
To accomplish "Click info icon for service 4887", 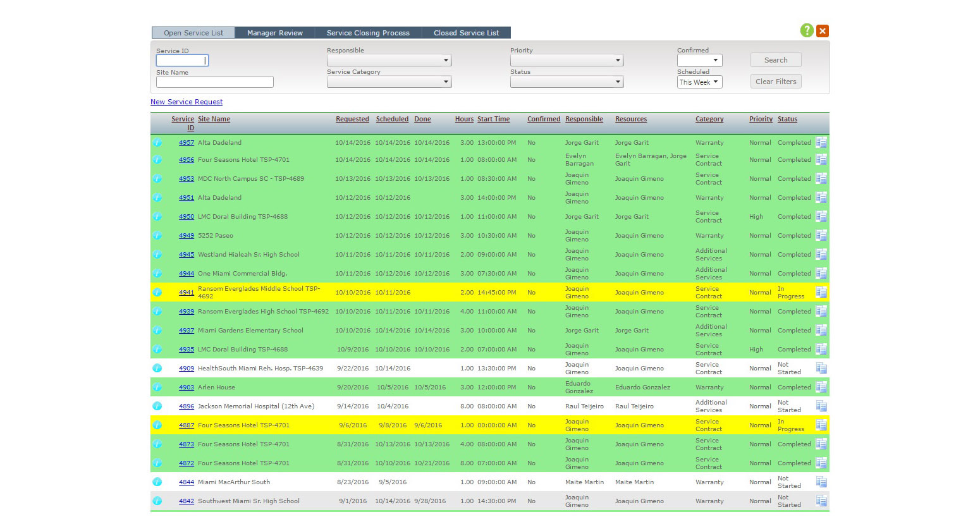I will tap(157, 425).
